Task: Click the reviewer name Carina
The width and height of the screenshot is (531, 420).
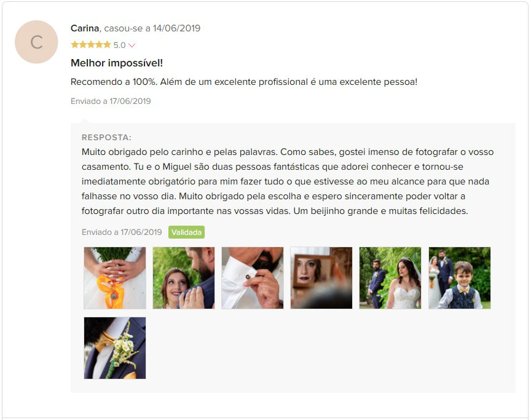Action: tap(85, 28)
